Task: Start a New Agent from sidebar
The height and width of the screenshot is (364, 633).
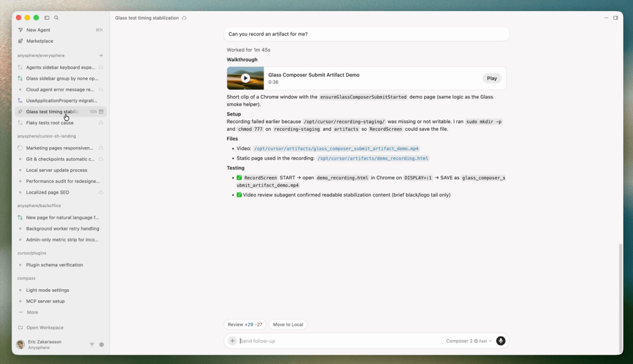Action: [x=38, y=30]
